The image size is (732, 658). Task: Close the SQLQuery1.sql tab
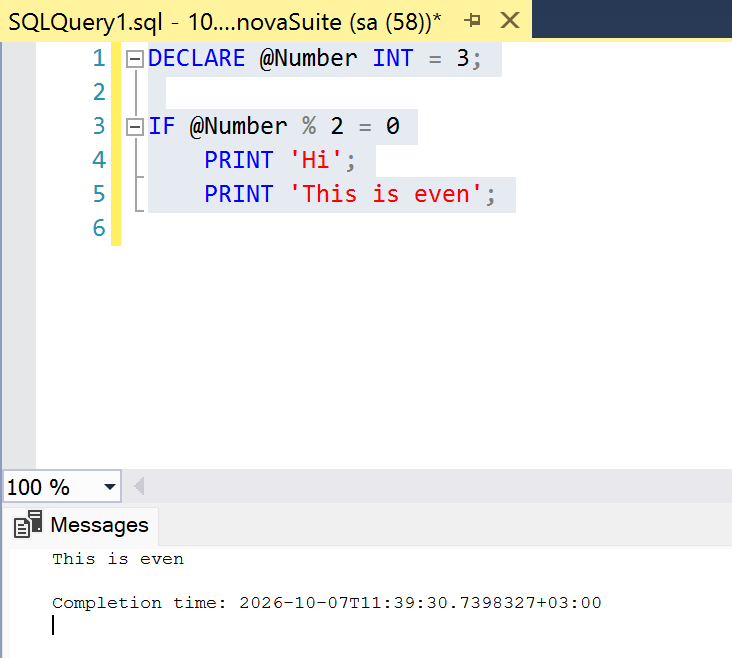pyautogui.click(x=510, y=21)
